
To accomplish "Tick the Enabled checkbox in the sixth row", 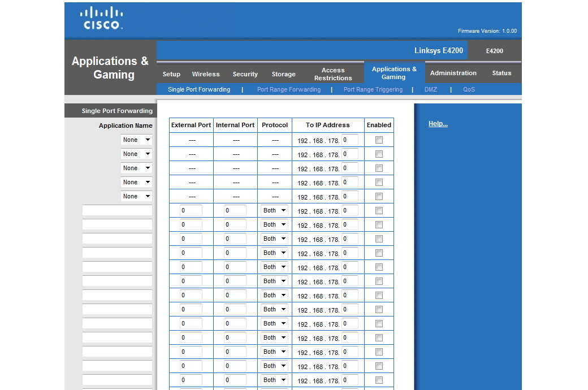I will (379, 210).
